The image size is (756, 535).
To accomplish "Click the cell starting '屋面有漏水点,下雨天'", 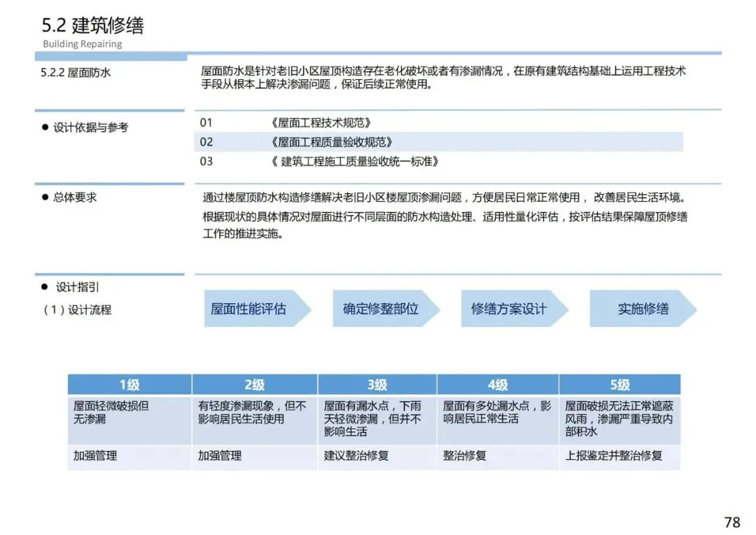I will pos(377,419).
